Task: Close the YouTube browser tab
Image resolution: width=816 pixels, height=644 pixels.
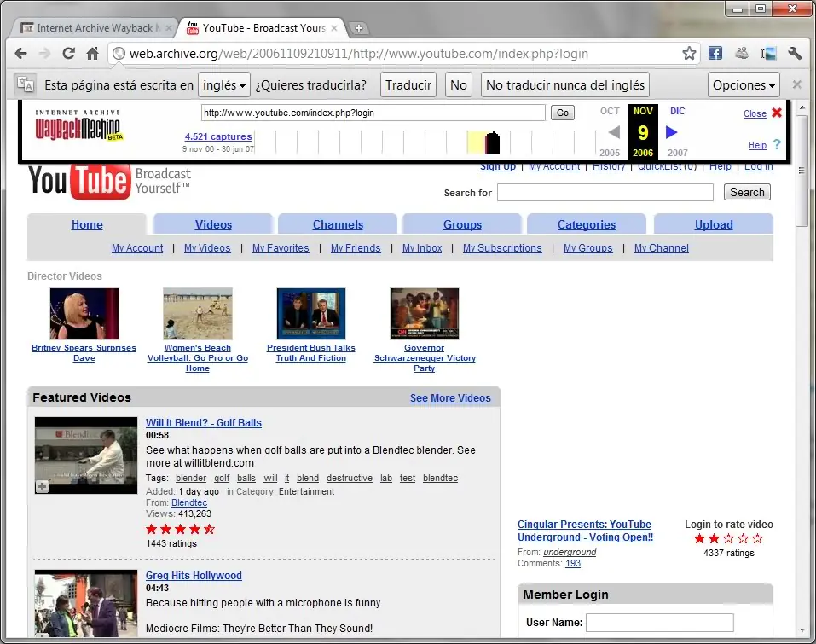Action: pos(334,28)
